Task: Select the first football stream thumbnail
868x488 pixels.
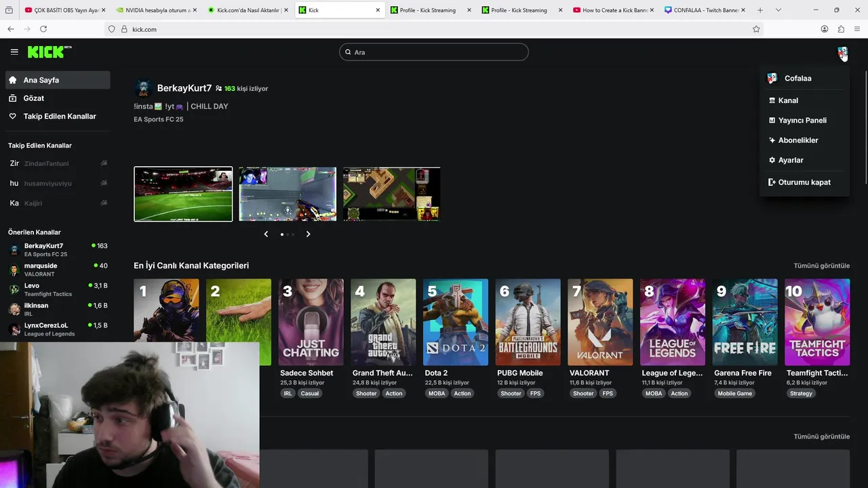Action: (183, 194)
